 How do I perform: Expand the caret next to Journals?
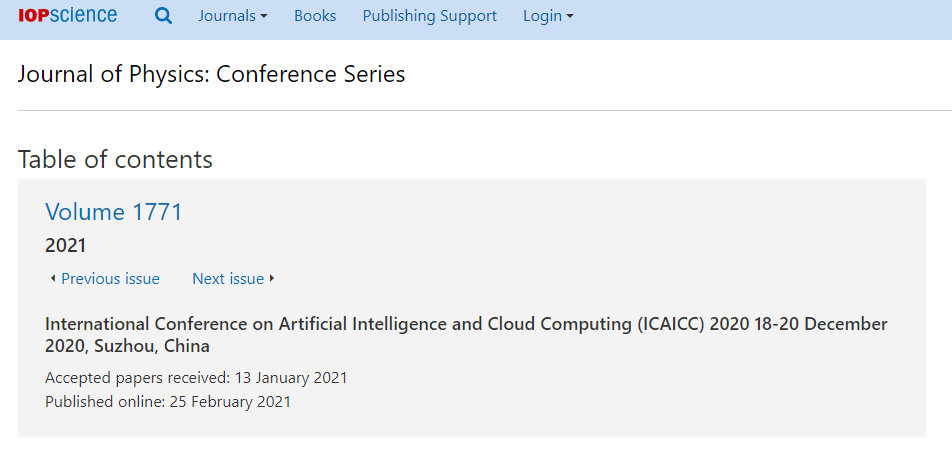click(264, 17)
